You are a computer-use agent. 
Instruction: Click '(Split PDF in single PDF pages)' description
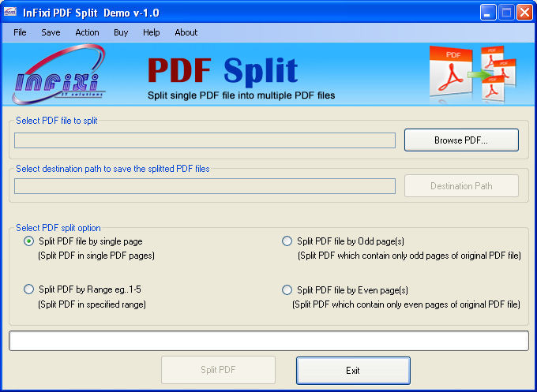click(96, 256)
